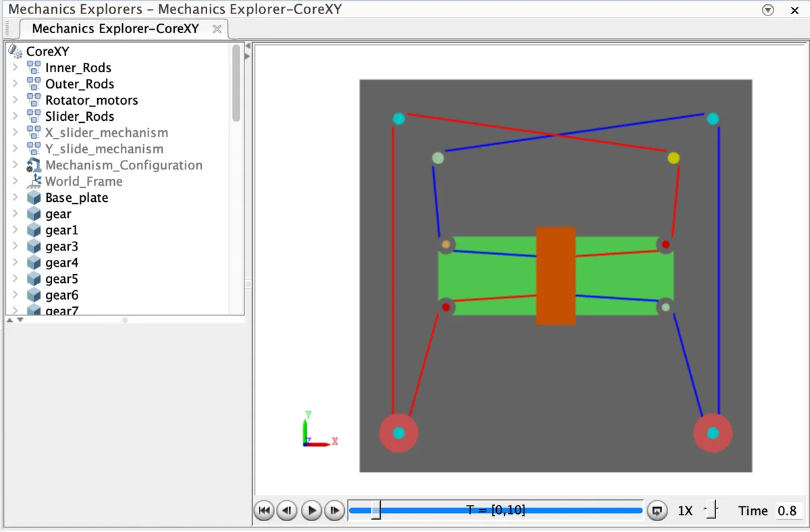
Task: Select the yellow pulley in the view
Action: 673,158
